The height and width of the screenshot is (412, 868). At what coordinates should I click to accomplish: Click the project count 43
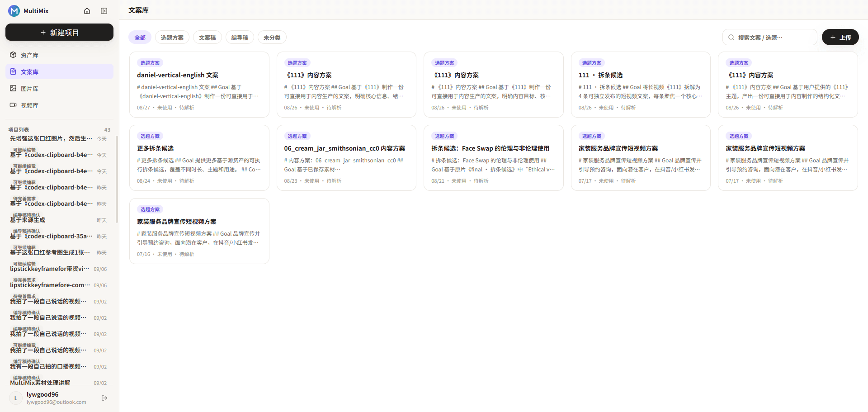tap(107, 130)
